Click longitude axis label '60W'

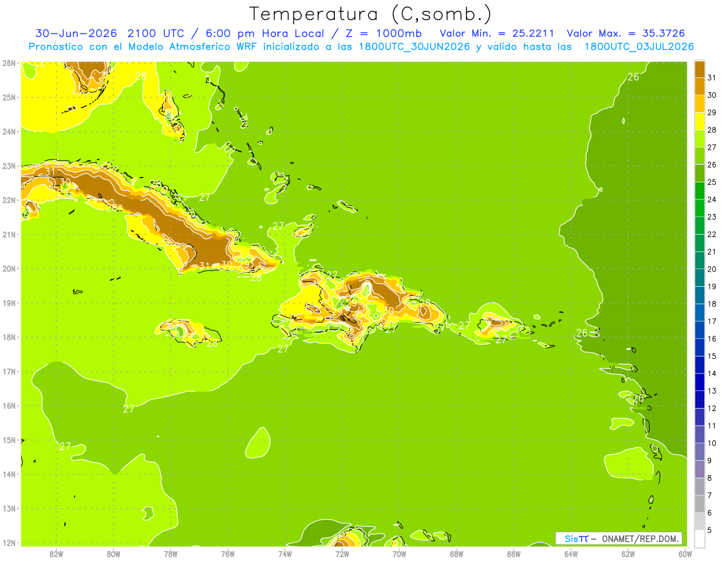click(685, 554)
